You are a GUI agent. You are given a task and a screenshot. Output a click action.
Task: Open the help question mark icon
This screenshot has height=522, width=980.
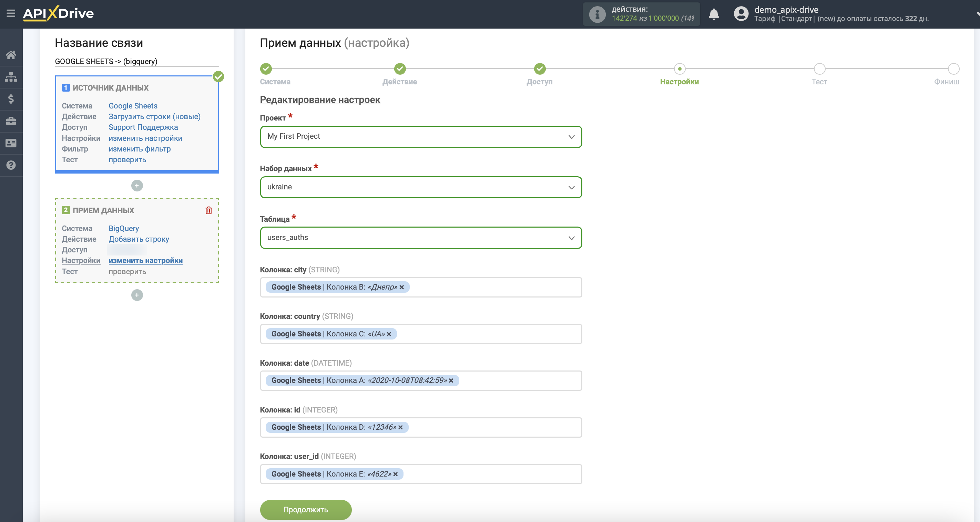click(x=11, y=165)
